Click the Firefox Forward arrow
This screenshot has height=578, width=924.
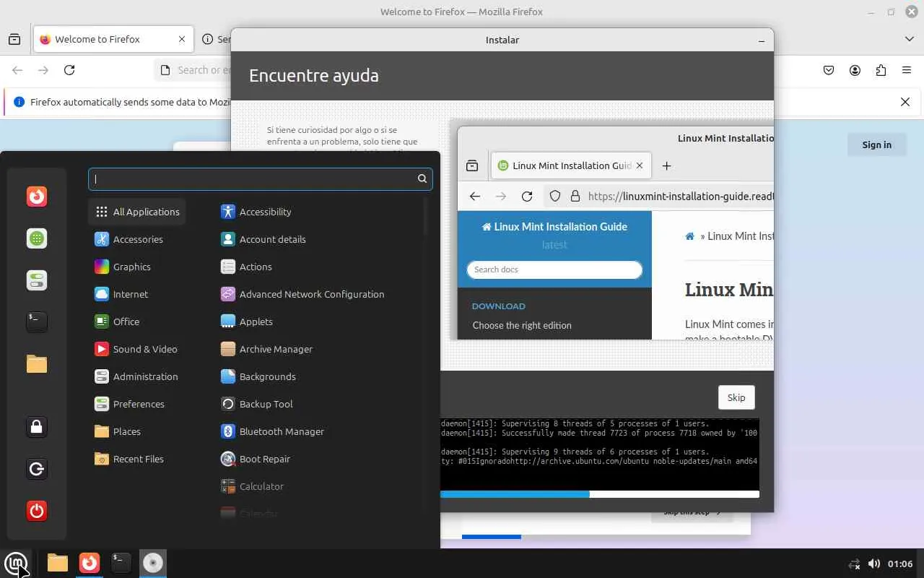pos(43,70)
